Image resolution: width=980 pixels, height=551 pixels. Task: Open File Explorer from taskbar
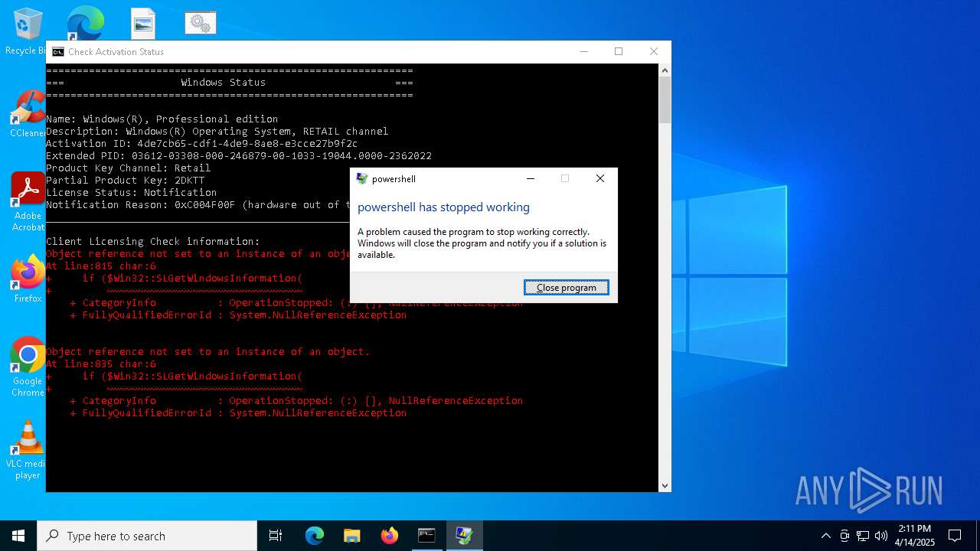pos(351,536)
